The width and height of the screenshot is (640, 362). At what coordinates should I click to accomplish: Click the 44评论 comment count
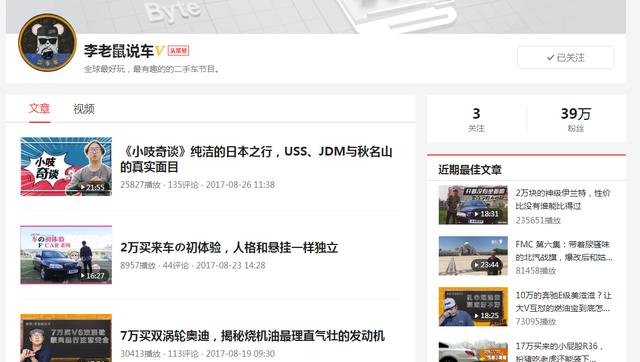point(176,265)
